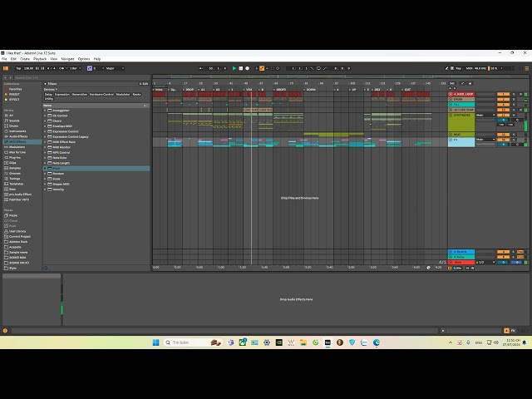Select the Scale device row

pyautogui.click(x=96, y=179)
